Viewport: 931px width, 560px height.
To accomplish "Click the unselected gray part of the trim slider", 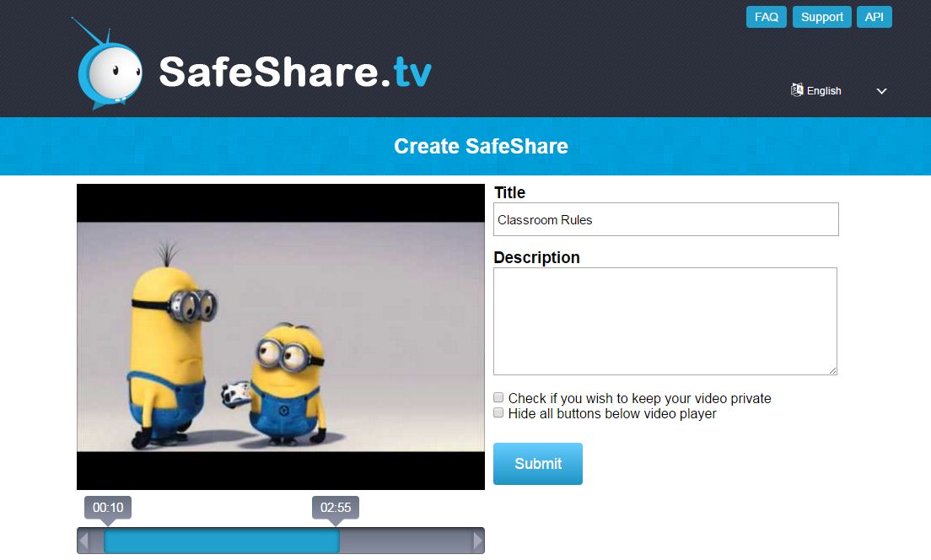I will (406, 541).
